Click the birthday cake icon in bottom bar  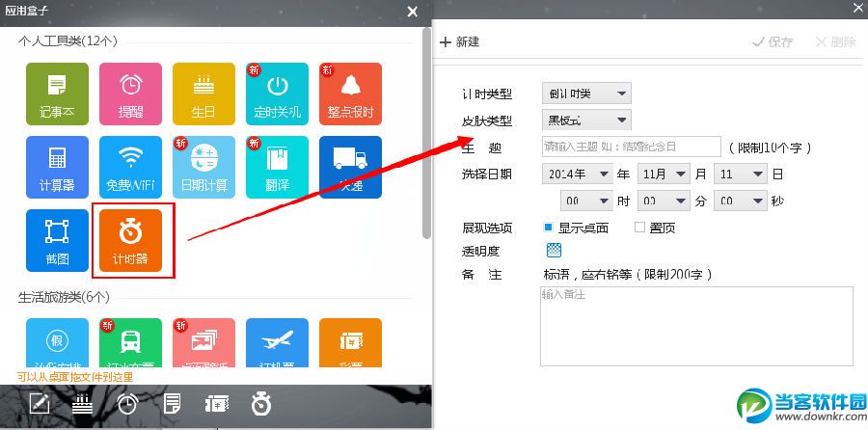pyautogui.click(x=83, y=405)
